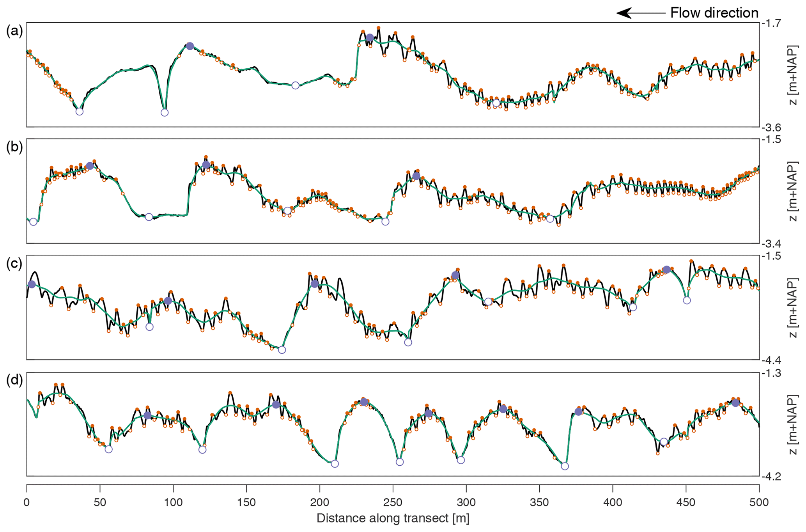Click open purple trough marker near 365 m, panel (d)
806x532 pixels.
click(565, 466)
